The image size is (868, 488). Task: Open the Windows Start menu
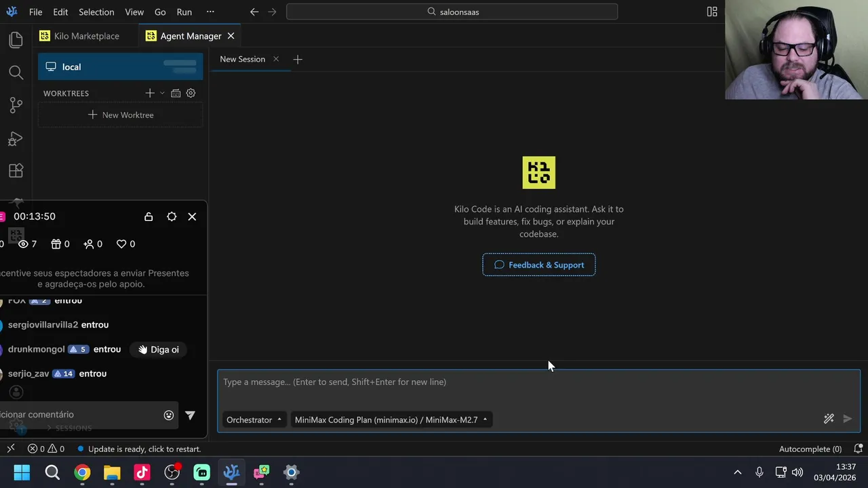coord(22,472)
